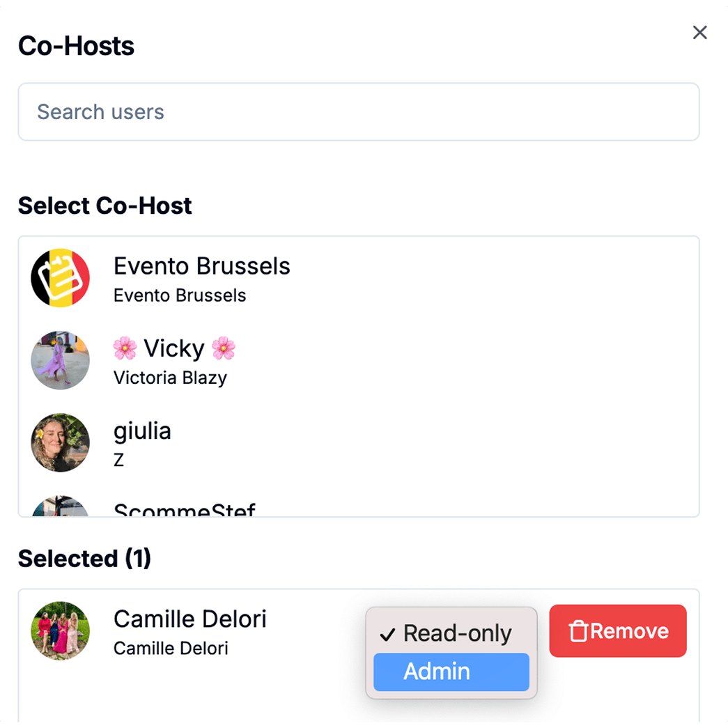Click Camille Delori's avatar in Selected

pyautogui.click(x=60, y=630)
